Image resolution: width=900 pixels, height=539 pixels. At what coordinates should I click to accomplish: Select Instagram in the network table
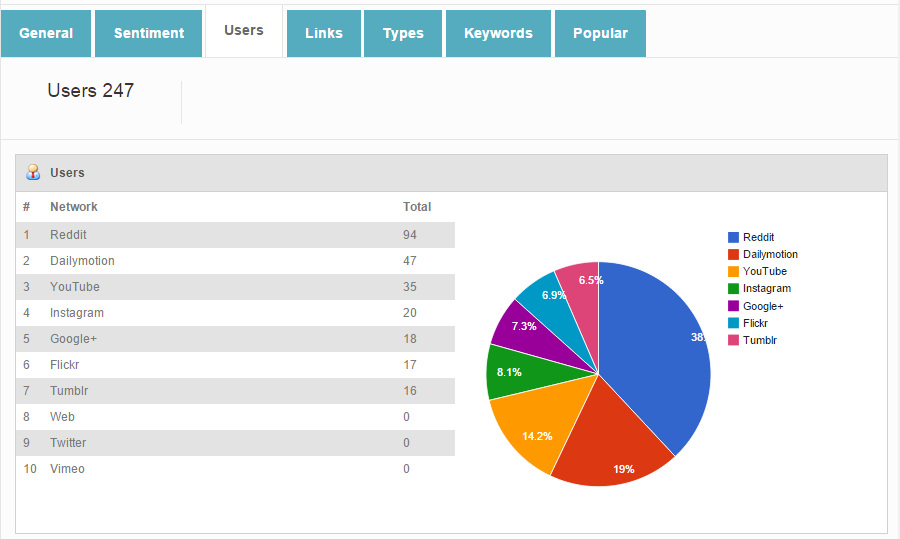pos(77,313)
